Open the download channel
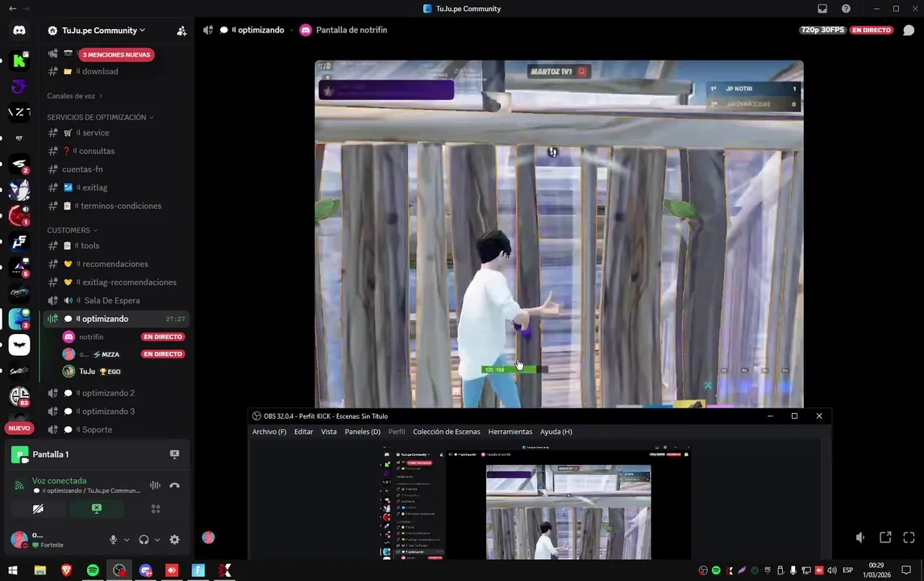This screenshot has width=924, height=581. point(115,71)
